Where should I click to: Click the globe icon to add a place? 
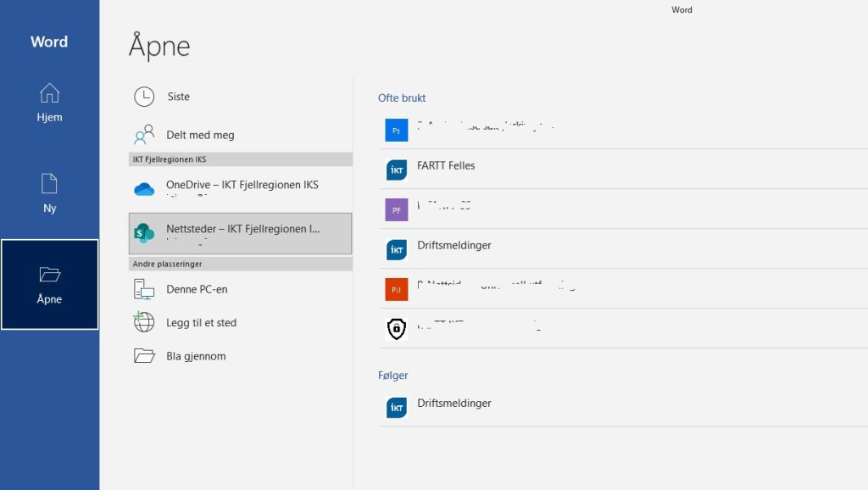tap(144, 322)
